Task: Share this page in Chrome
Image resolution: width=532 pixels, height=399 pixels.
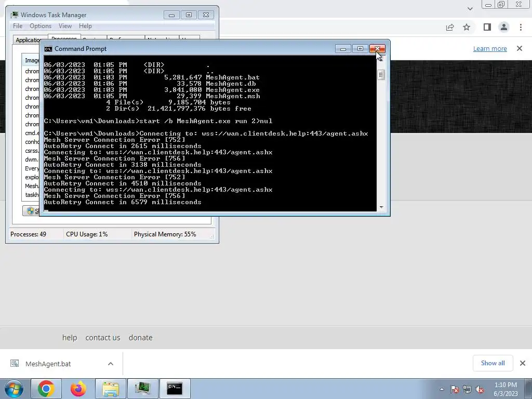Action: click(x=450, y=27)
